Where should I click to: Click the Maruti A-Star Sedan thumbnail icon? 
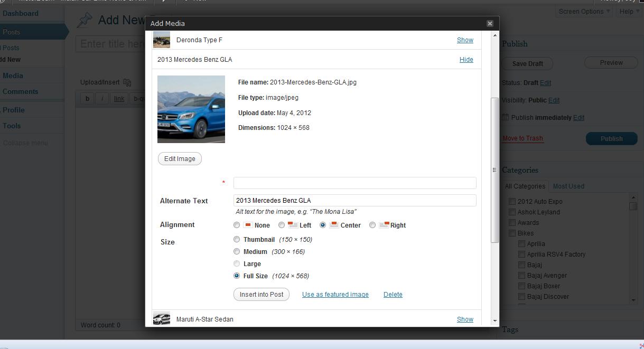click(x=162, y=319)
